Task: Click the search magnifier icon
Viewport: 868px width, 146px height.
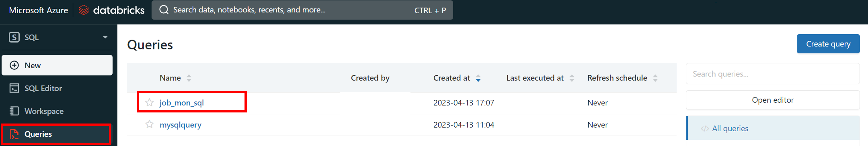Action: coord(164,10)
